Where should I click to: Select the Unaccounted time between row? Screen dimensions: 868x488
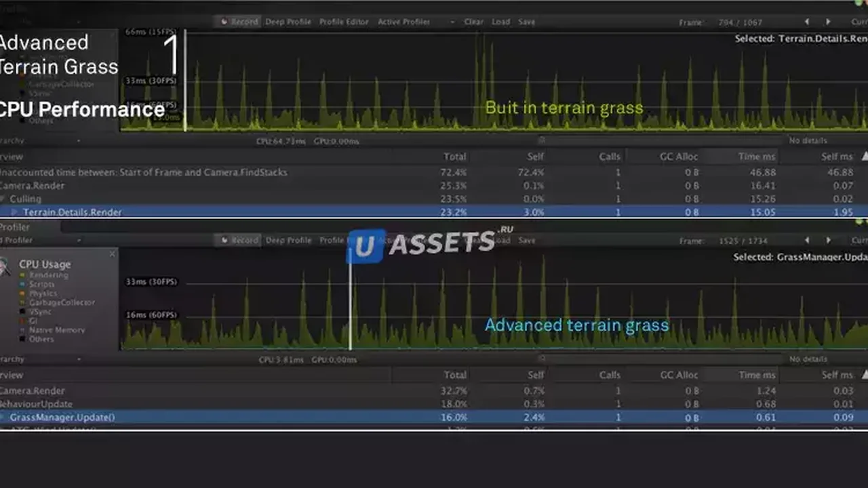pyautogui.click(x=434, y=172)
